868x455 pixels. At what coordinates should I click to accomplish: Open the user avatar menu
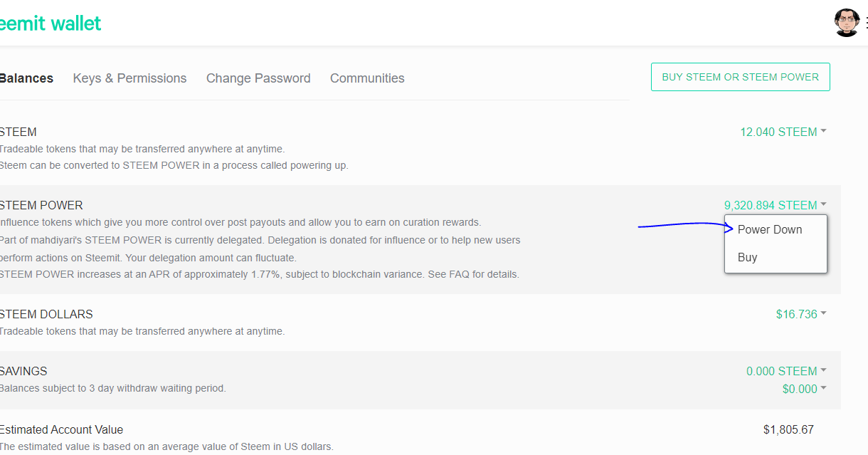point(847,23)
